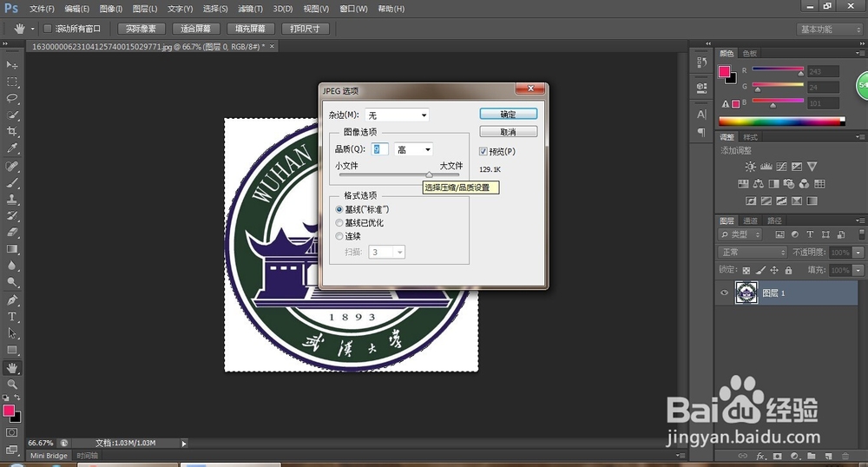Select the Rectangle shape tool
Viewport: 868px width, 467px height.
11,351
